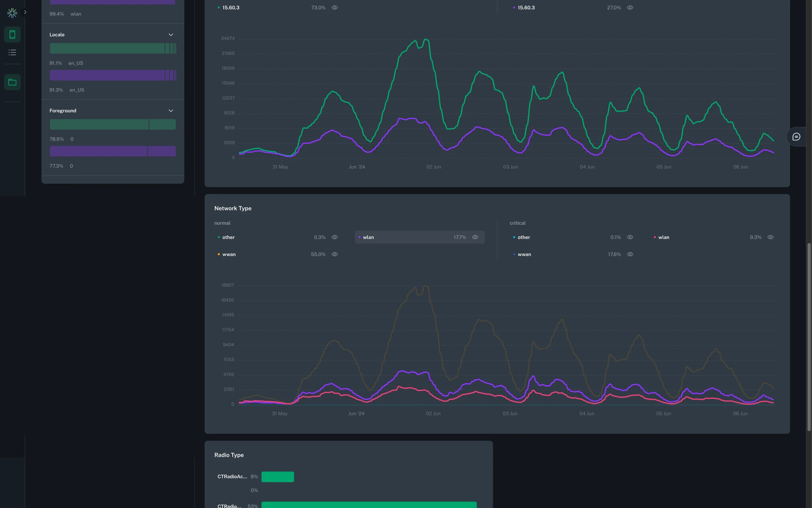This screenshot has width=812, height=508.
Task: Toggle visibility of the normal other series
Action: pos(334,237)
